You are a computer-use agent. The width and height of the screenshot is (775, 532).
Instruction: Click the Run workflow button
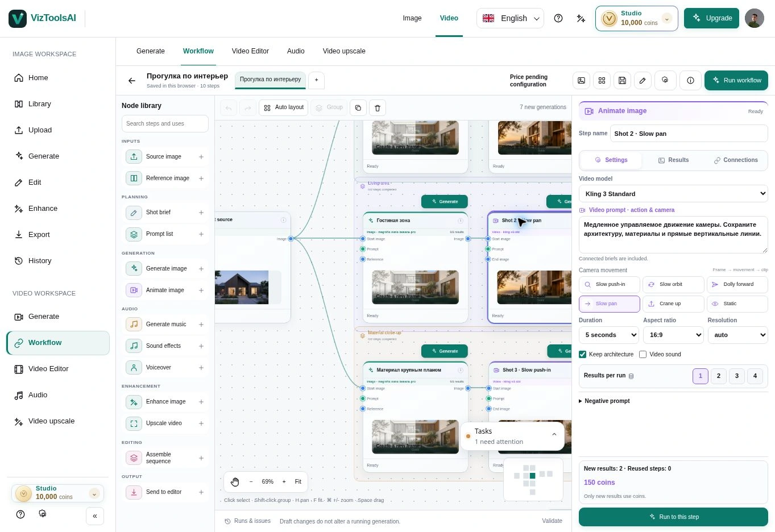(736, 81)
